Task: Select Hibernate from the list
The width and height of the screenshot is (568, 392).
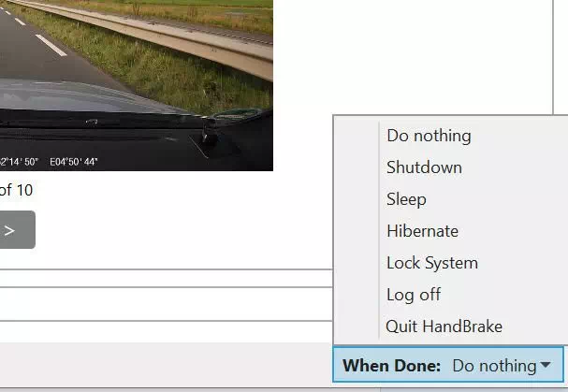Action: (451, 231)
